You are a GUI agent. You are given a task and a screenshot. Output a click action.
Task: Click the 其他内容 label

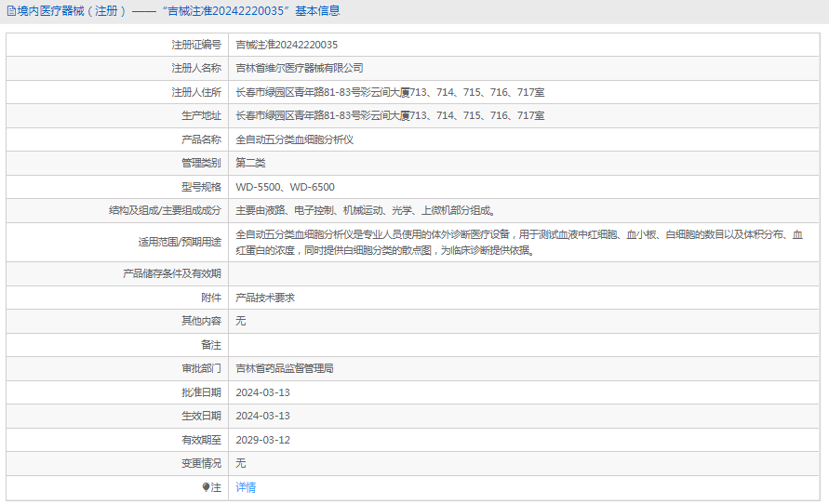coord(201,321)
